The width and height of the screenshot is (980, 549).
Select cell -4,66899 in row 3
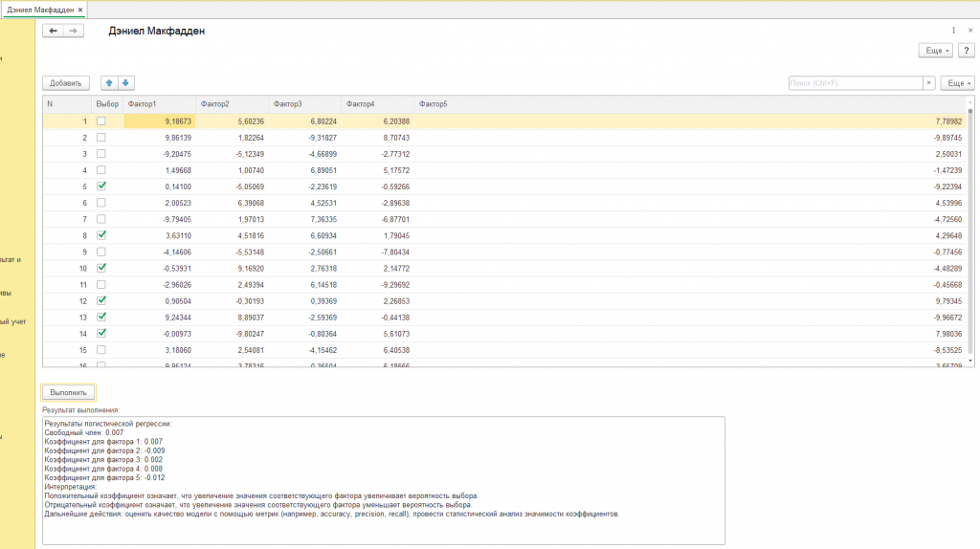pos(305,154)
